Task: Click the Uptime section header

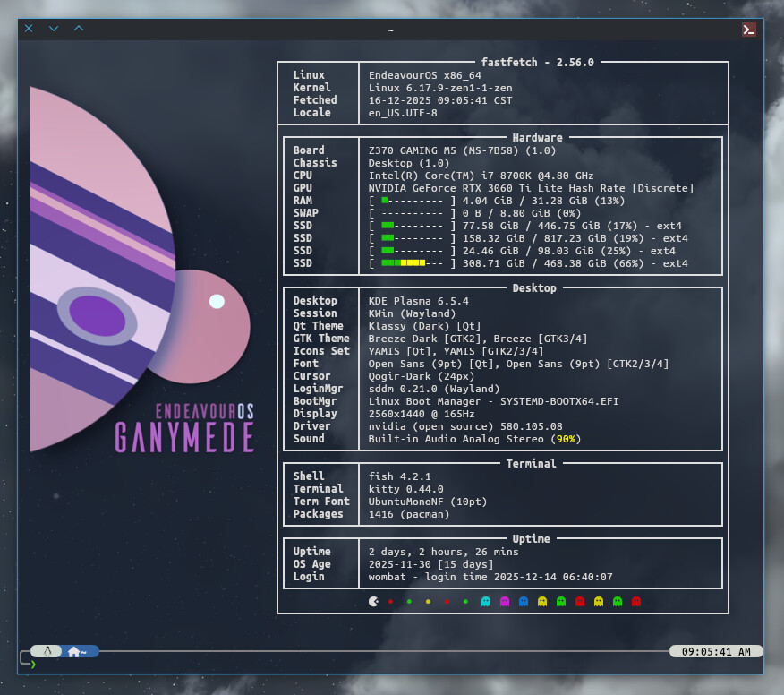Action: (x=532, y=539)
